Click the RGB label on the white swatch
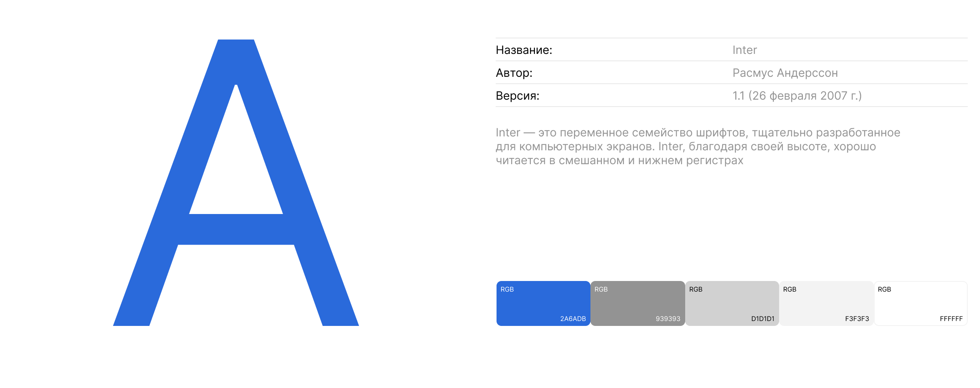Viewport: 980px width, 388px height. [884, 289]
